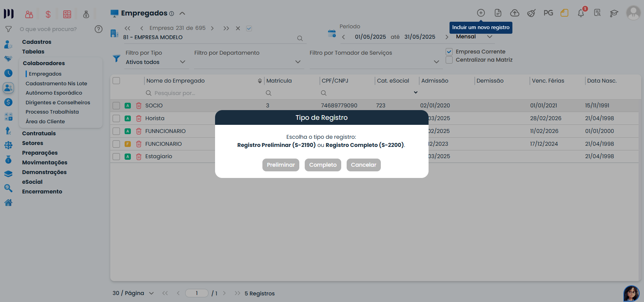
Task: Open the document report icon in top toolbar
Action: pos(498,13)
